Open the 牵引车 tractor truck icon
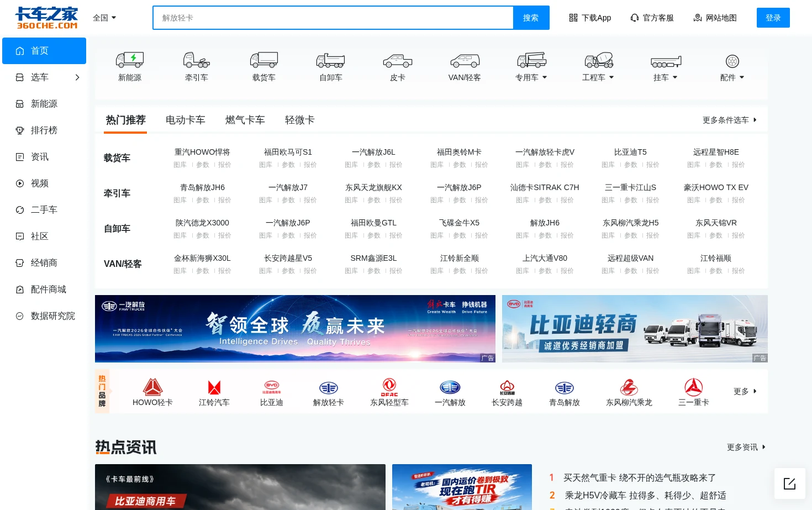This screenshot has width=812, height=510. (x=197, y=60)
